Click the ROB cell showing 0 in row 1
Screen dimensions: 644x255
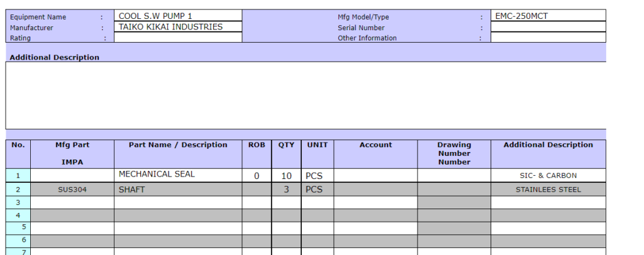coord(257,175)
